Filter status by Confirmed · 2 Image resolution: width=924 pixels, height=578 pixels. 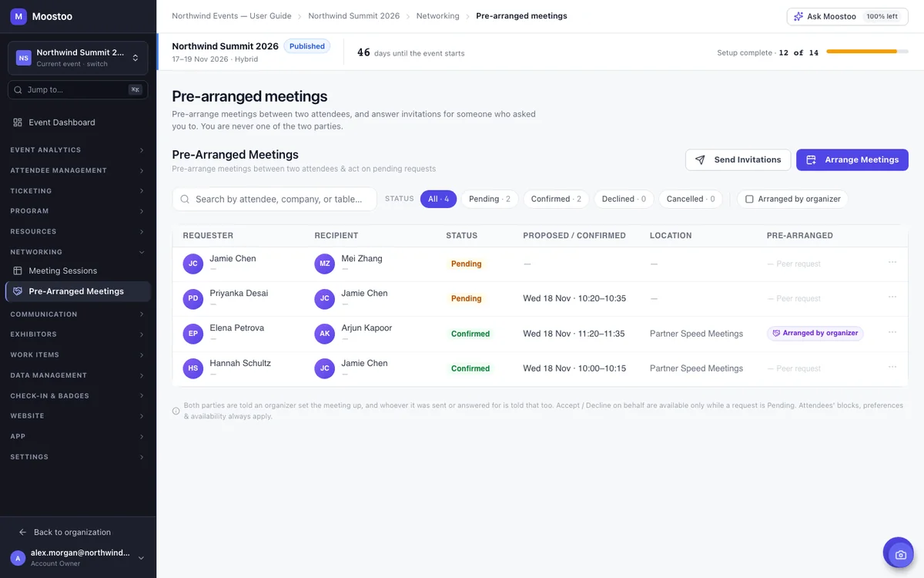click(557, 199)
